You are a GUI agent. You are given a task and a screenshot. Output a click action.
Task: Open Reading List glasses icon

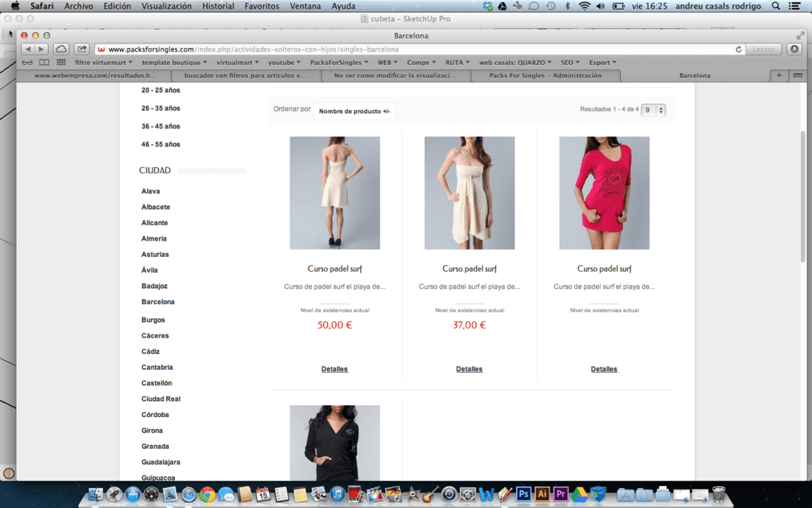27,62
